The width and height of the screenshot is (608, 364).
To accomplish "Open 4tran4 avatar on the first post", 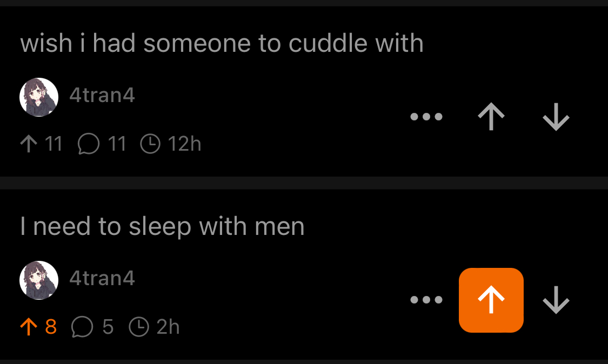I will [x=39, y=97].
